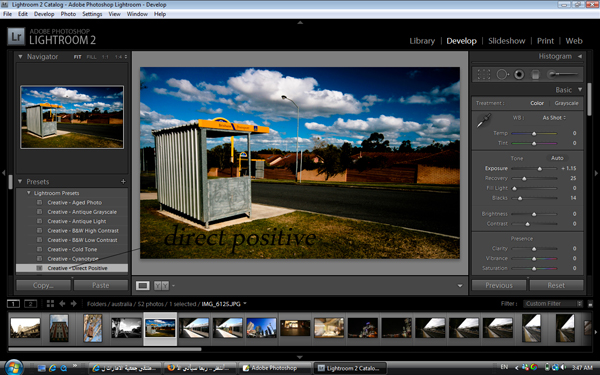Click the Blacks slider handle
The width and height of the screenshot is (600, 375).
pyautogui.click(x=520, y=198)
